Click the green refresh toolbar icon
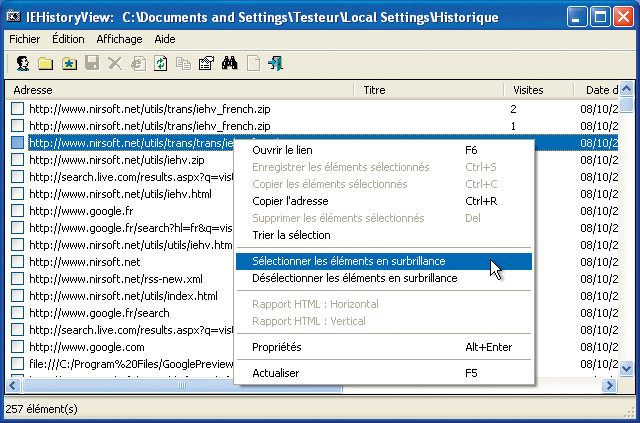Screen dimensions: 640x423 160,64
